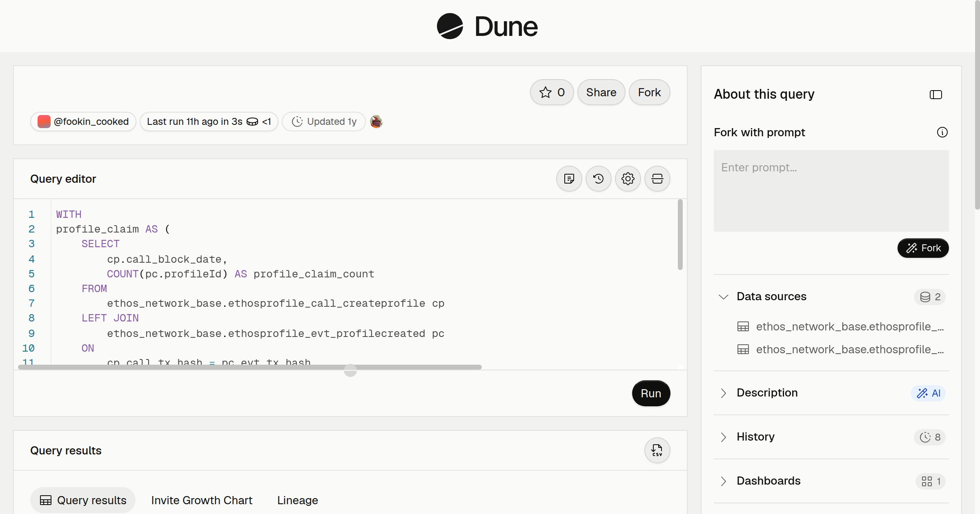The height and width of the screenshot is (514, 980).
Task: Expand the History section
Action: 723,437
